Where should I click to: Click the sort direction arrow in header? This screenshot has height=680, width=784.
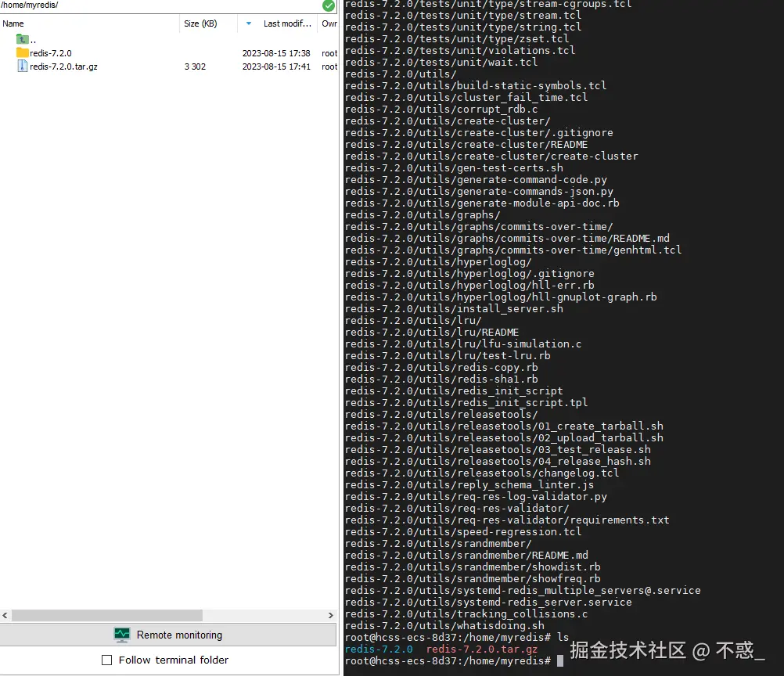[x=249, y=23]
